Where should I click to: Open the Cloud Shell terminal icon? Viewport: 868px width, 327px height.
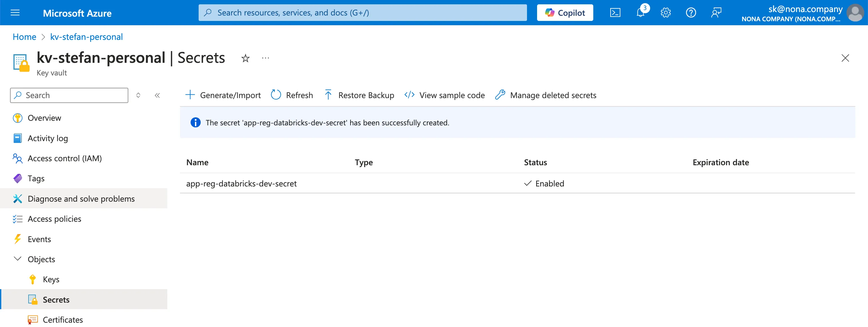pyautogui.click(x=615, y=13)
